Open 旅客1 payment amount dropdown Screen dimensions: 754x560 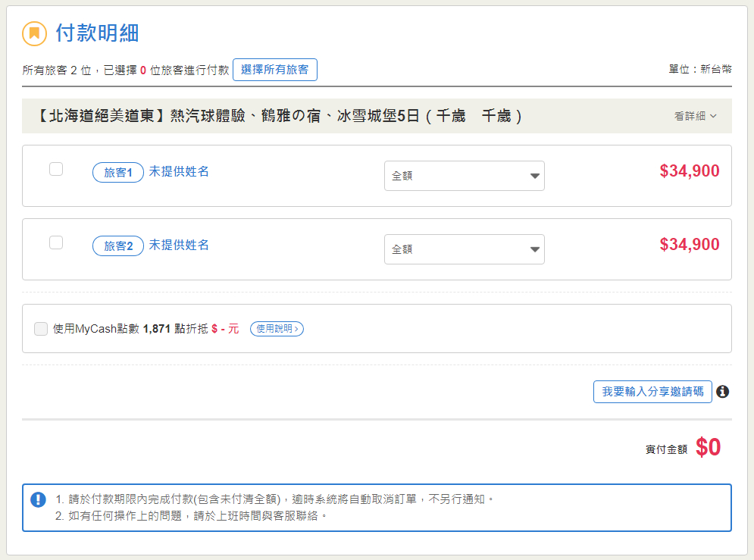464,176
